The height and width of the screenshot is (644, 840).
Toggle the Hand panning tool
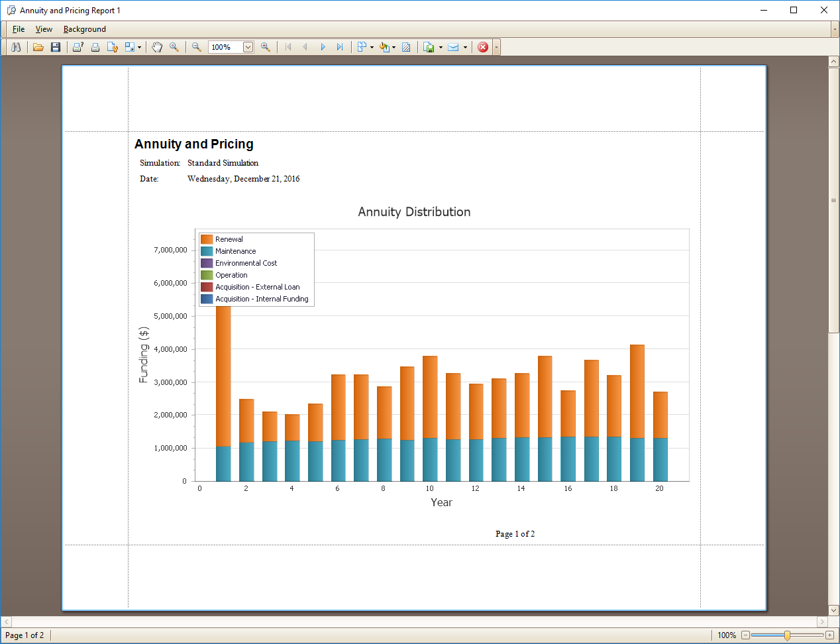157,47
